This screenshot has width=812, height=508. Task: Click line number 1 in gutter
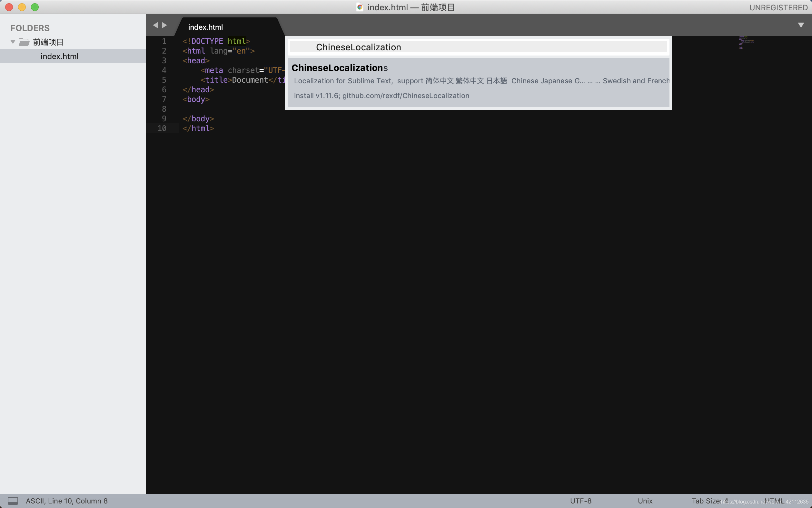(x=164, y=41)
